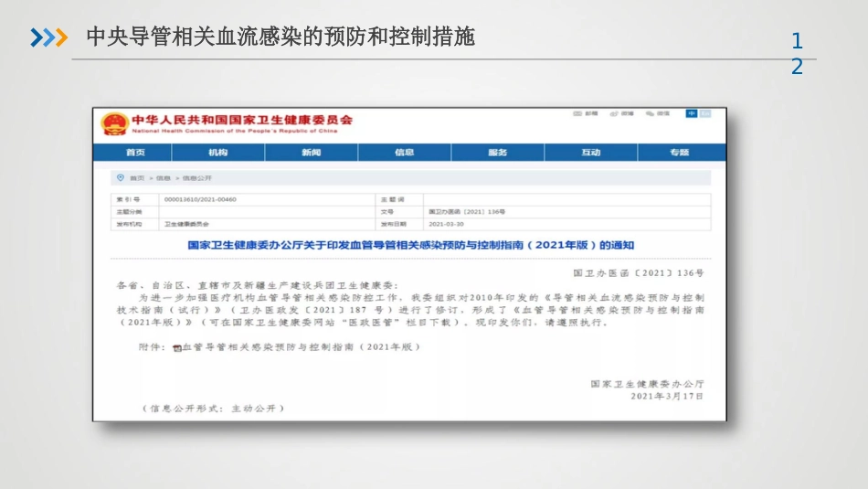Click the salutation line 各省、自治区、直辖市…卫生健康委

pyautogui.click(x=258, y=285)
